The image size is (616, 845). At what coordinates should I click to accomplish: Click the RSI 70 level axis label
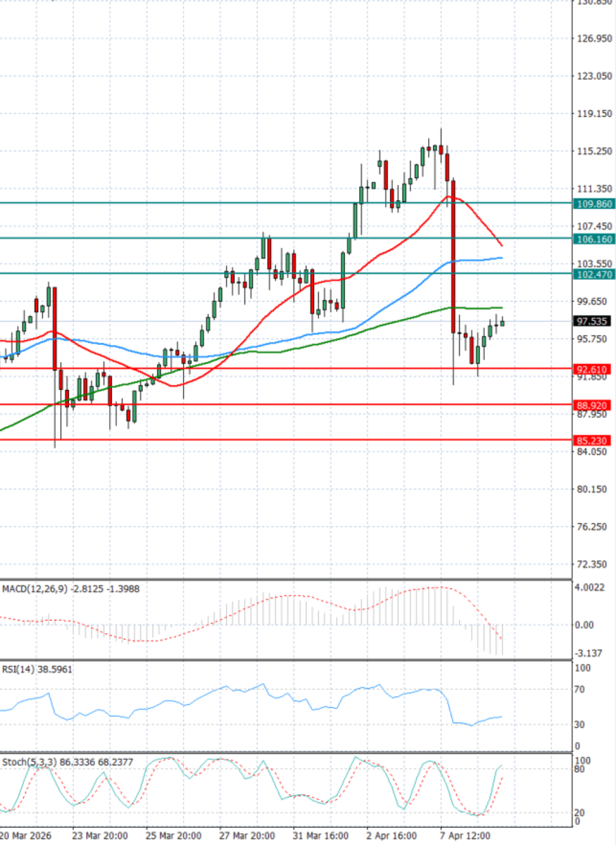click(x=579, y=689)
